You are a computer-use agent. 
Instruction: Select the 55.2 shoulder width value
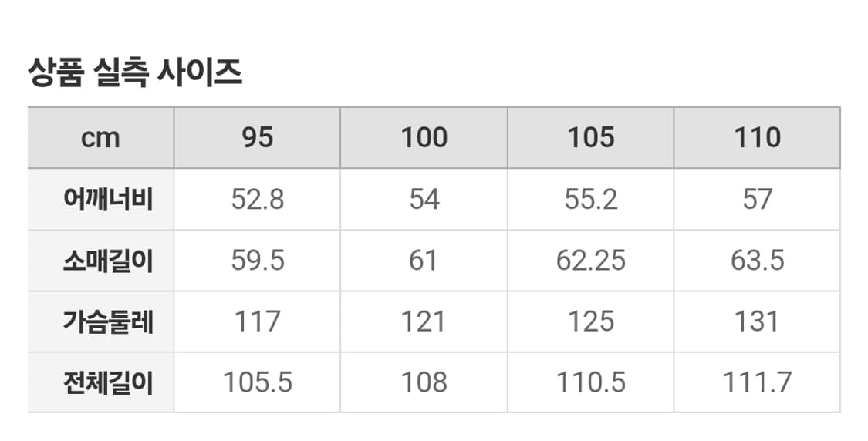pos(591,200)
